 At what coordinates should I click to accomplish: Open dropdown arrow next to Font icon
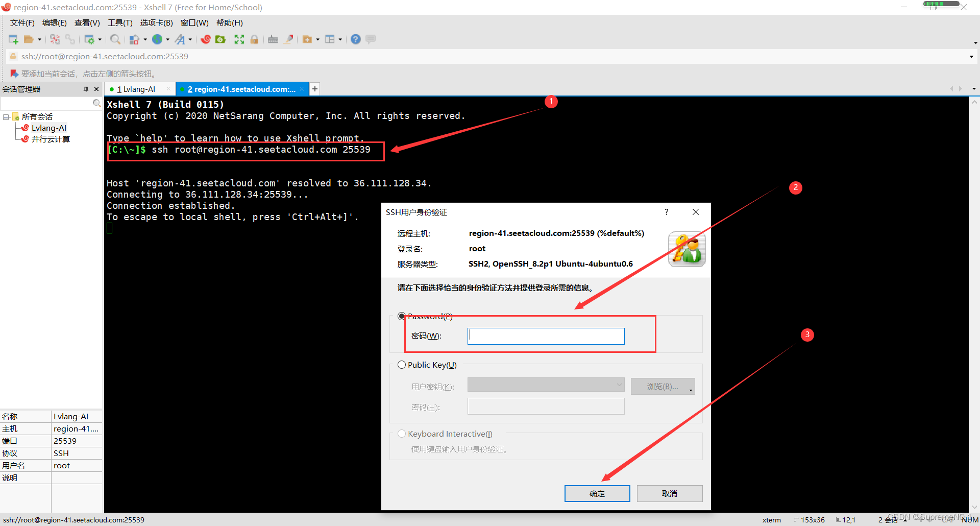point(190,39)
